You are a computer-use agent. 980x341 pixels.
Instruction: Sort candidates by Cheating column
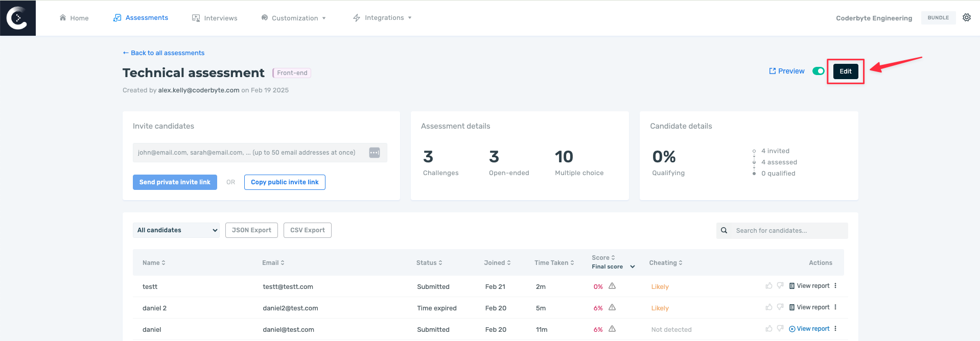(x=665, y=263)
